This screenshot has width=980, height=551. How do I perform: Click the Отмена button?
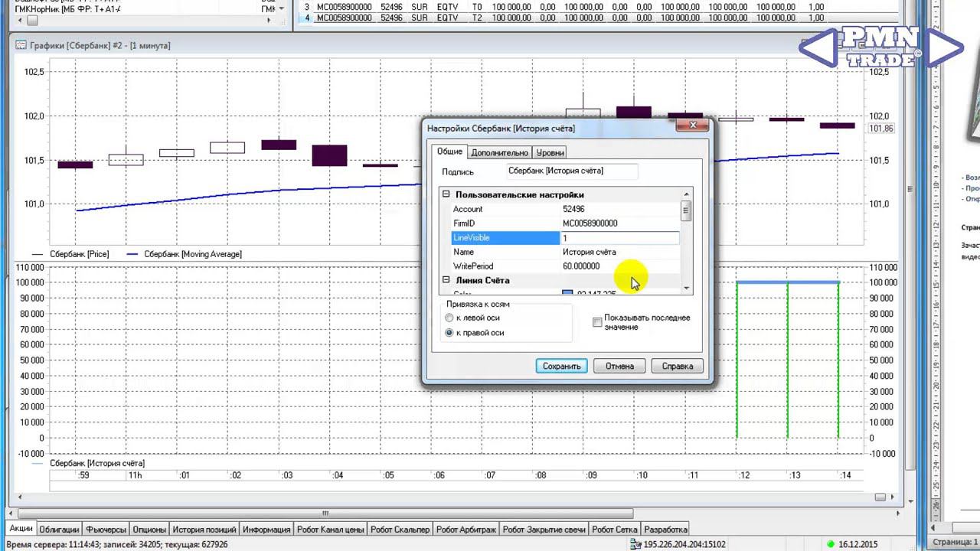click(619, 366)
